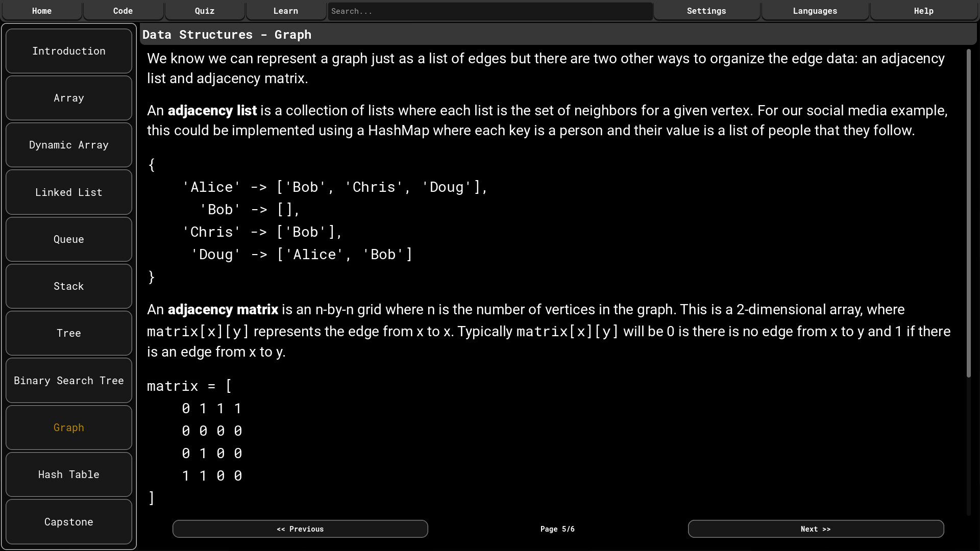Viewport: 980px width, 551px height.
Task: Select the Learn tab
Action: [x=285, y=11]
